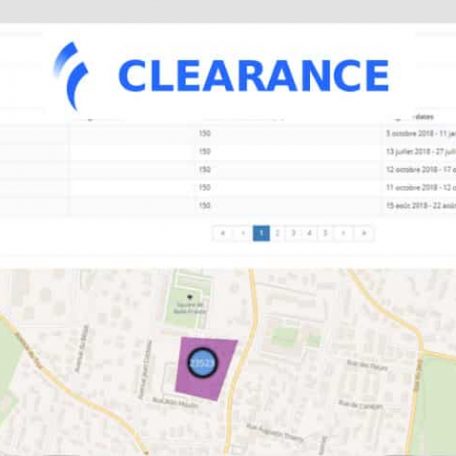Click the Rue Jean Moulin map label
The image size is (456, 456).
pyautogui.click(x=175, y=402)
